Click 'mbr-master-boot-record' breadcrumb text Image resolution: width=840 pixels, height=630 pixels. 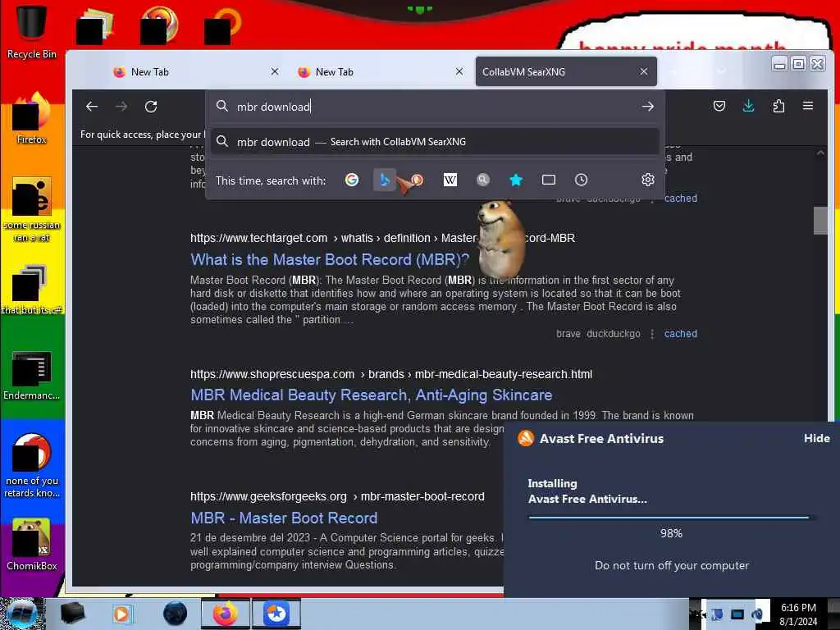point(422,496)
